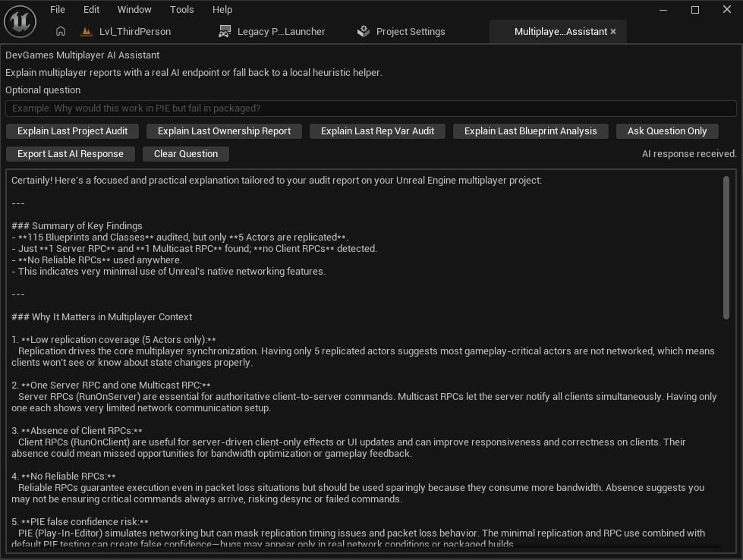Switch to the Lvl_ThirdPerson tab
This screenshot has width=743, height=560.
134,31
